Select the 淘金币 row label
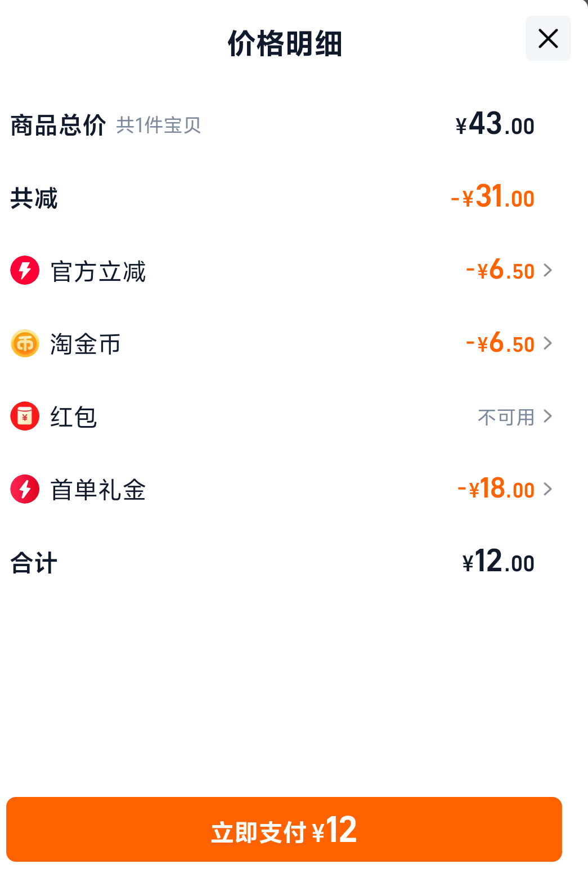Viewport: 588px width, 887px height. pyautogui.click(x=86, y=344)
